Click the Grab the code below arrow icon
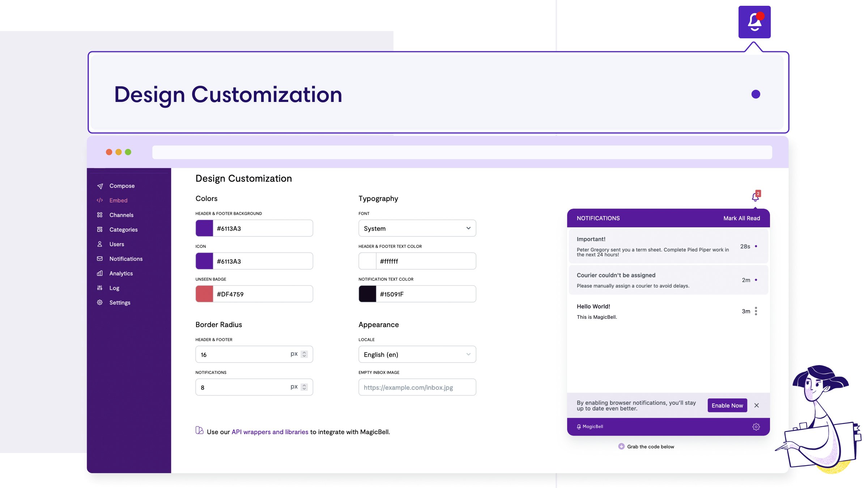 click(x=621, y=446)
